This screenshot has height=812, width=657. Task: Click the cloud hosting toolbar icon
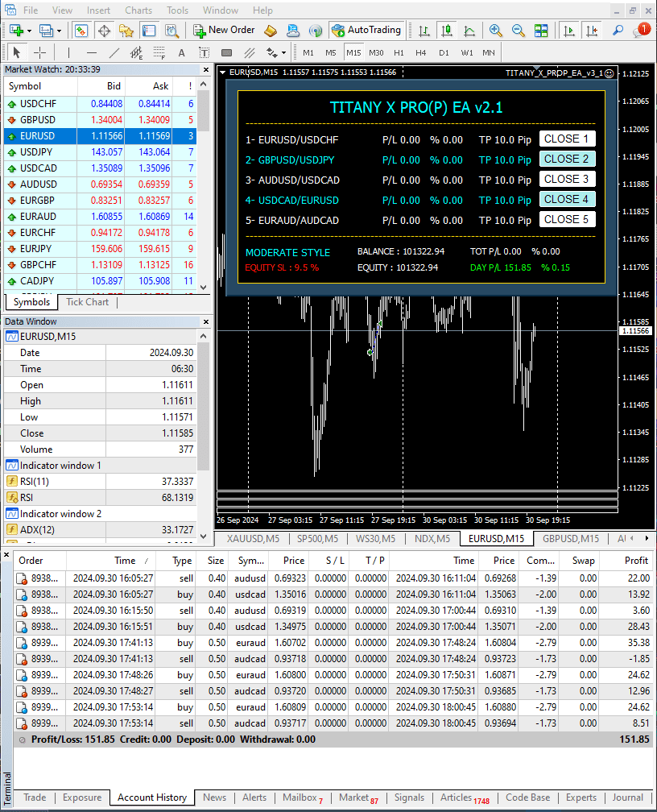click(293, 31)
